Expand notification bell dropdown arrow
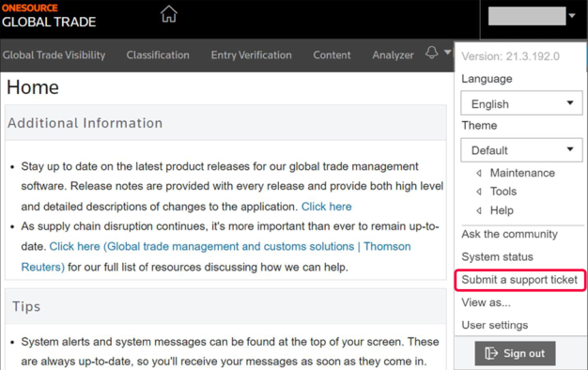The image size is (588, 370). coord(447,52)
